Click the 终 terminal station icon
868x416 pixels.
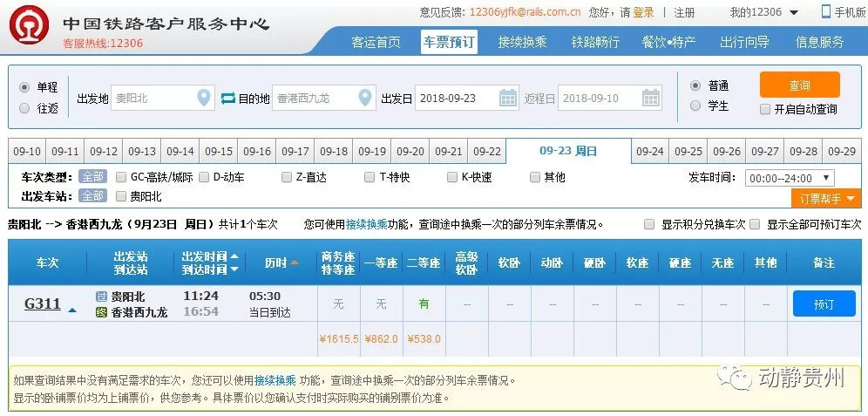pyautogui.click(x=101, y=312)
